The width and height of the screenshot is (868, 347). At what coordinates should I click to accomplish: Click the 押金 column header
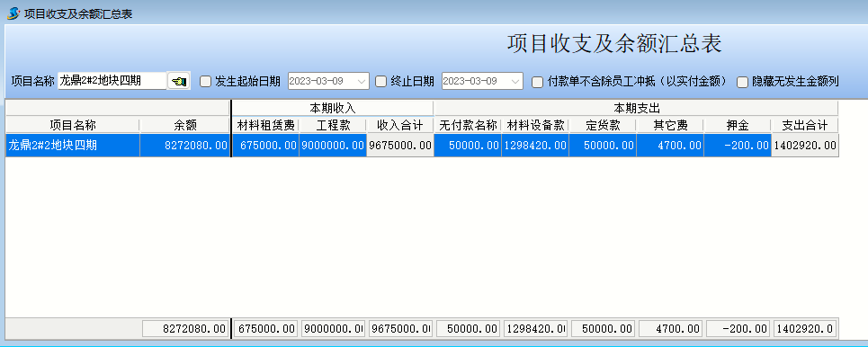[738, 126]
